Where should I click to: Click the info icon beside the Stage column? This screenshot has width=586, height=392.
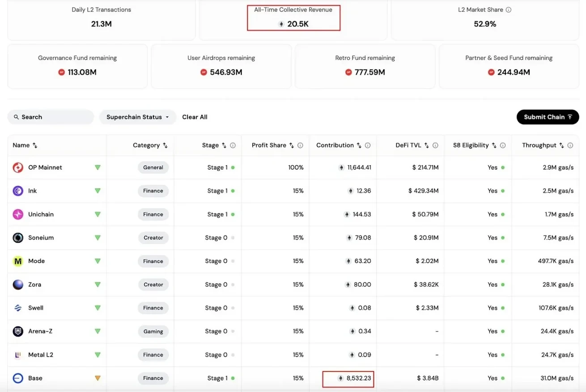232,145
